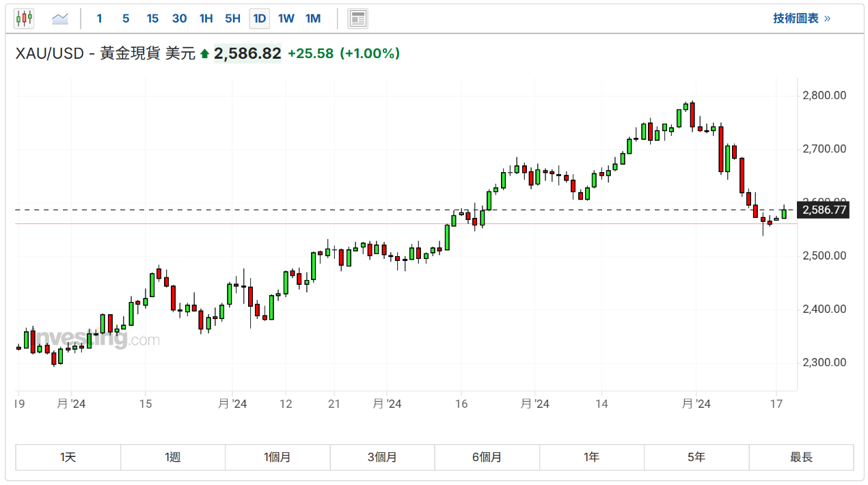Screen dimensions: 868x485
Task: Set interval to 1H
Action: click(x=206, y=18)
